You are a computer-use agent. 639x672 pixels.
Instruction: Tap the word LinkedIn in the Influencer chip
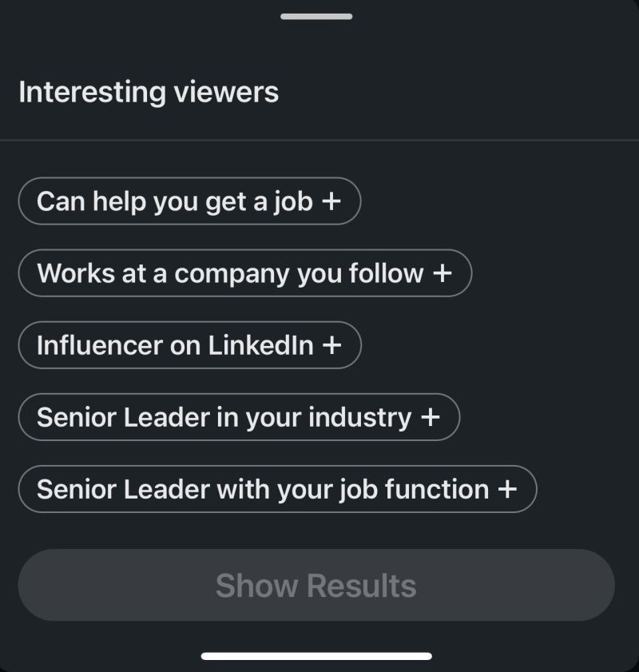(261, 345)
